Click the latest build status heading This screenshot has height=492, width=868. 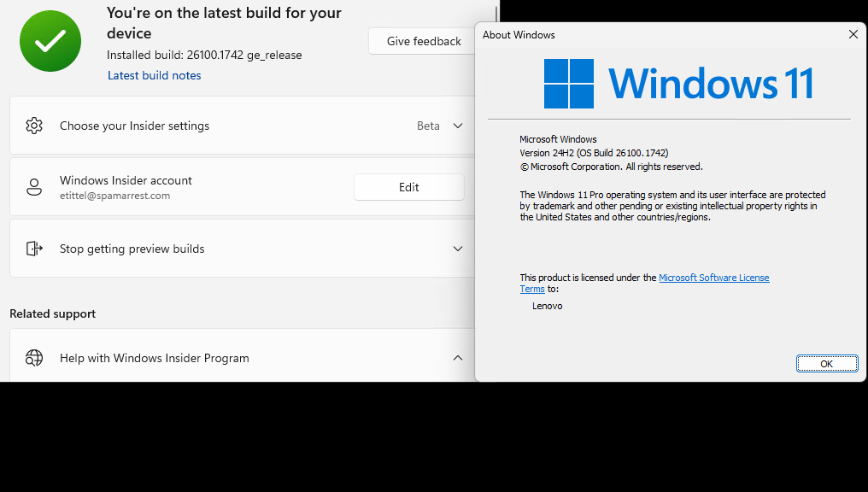(224, 23)
